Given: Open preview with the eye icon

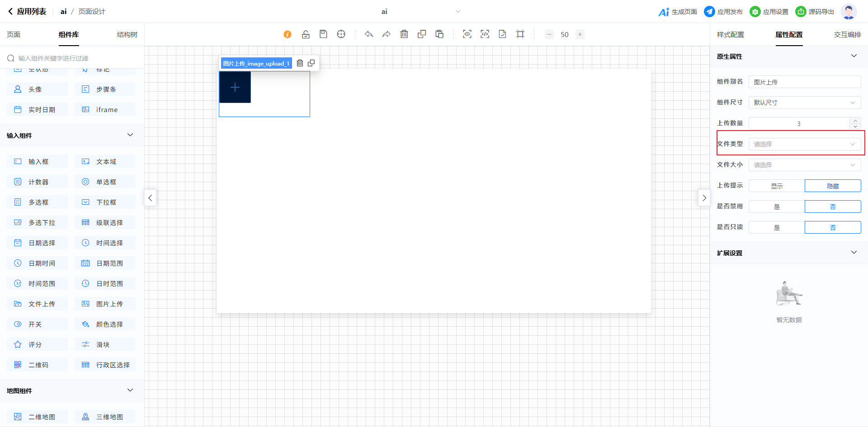Looking at the screenshot, I should (x=467, y=34).
